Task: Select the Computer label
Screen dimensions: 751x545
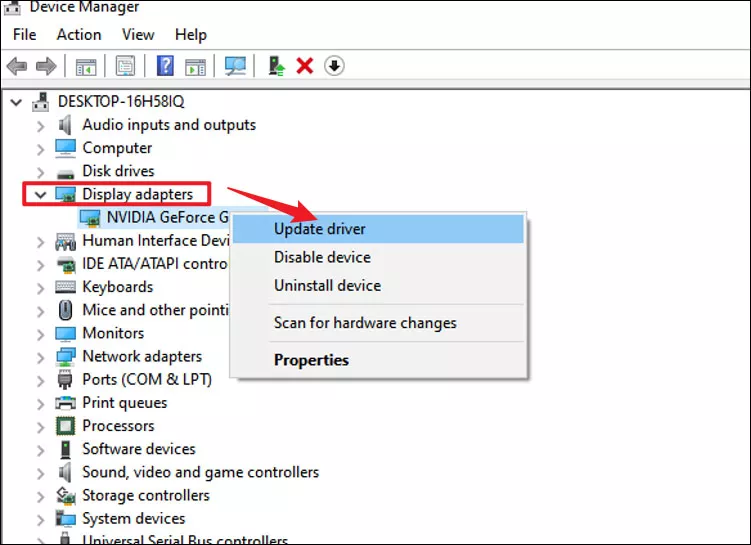Action: [x=117, y=148]
